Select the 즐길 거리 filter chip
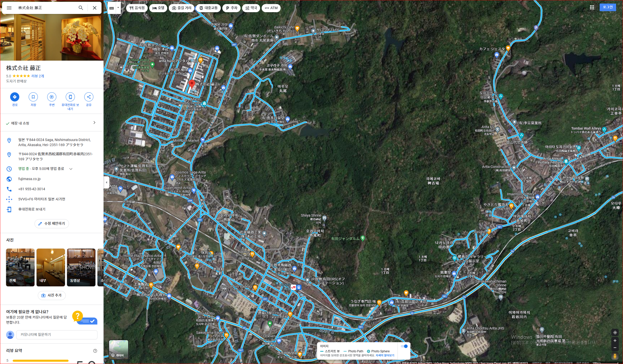623x364 pixels. 182,8
